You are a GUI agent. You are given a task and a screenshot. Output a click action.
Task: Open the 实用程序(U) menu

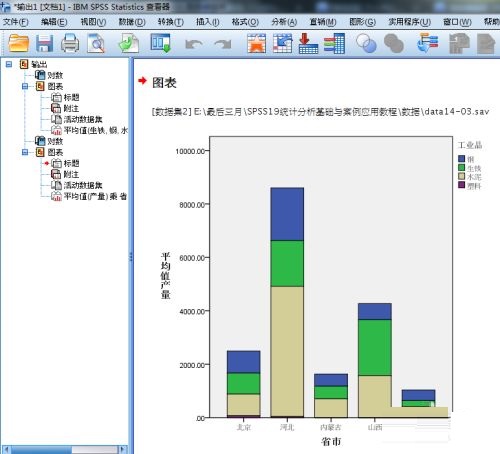[410, 22]
